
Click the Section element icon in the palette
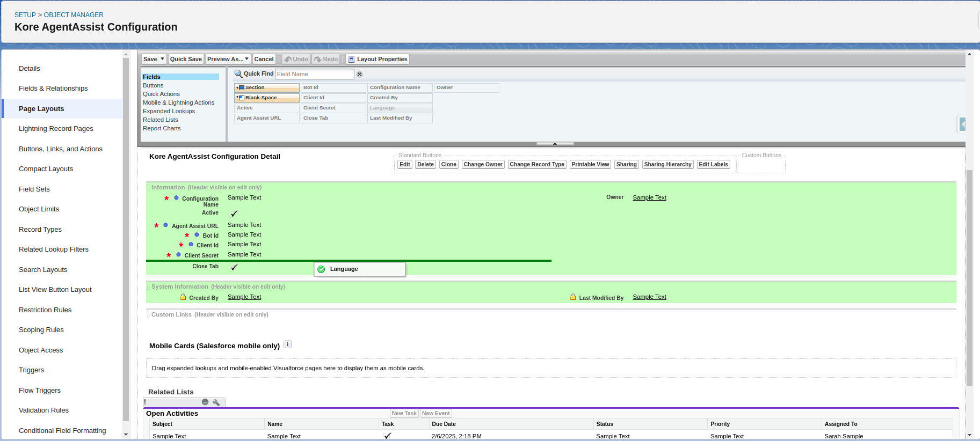(x=240, y=87)
